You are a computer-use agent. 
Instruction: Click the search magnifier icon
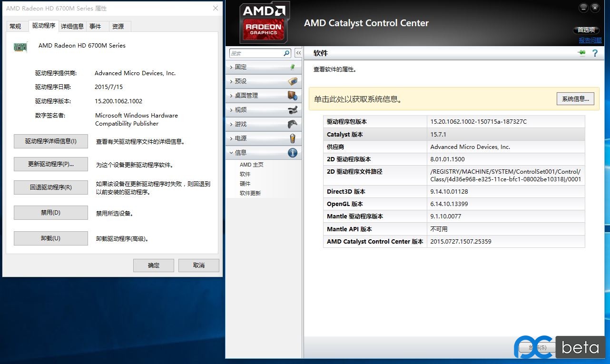pos(286,53)
